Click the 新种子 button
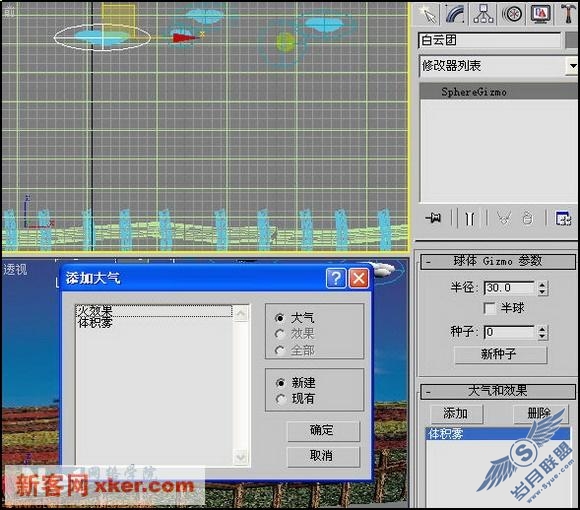The width and height of the screenshot is (580, 510). (500, 355)
